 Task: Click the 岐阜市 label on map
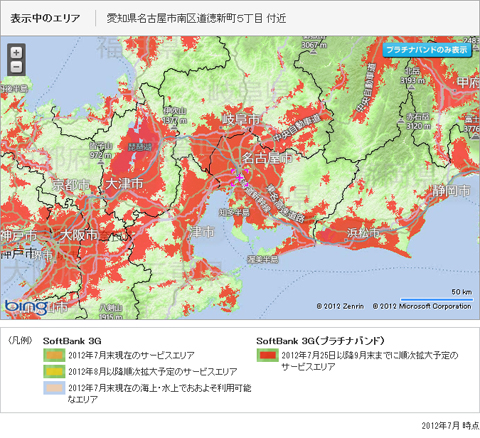tap(241, 119)
